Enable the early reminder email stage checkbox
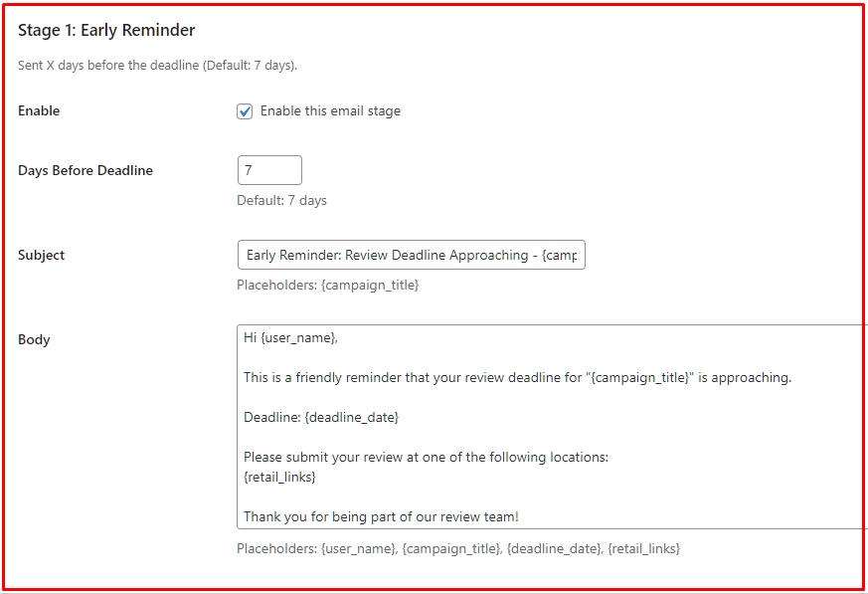 click(x=246, y=110)
